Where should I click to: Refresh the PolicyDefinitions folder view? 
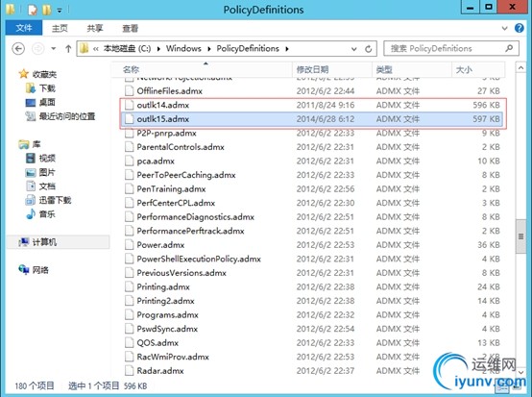click(369, 49)
